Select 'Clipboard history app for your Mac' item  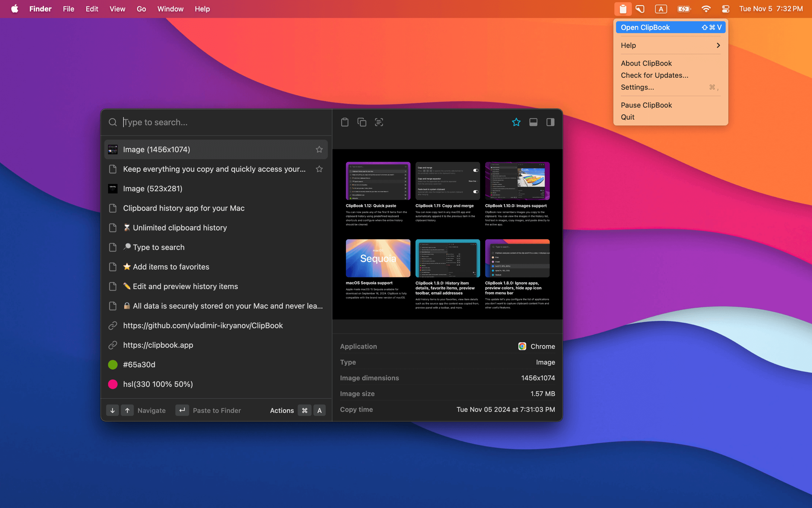pyautogui.click(x=216, y=208)
